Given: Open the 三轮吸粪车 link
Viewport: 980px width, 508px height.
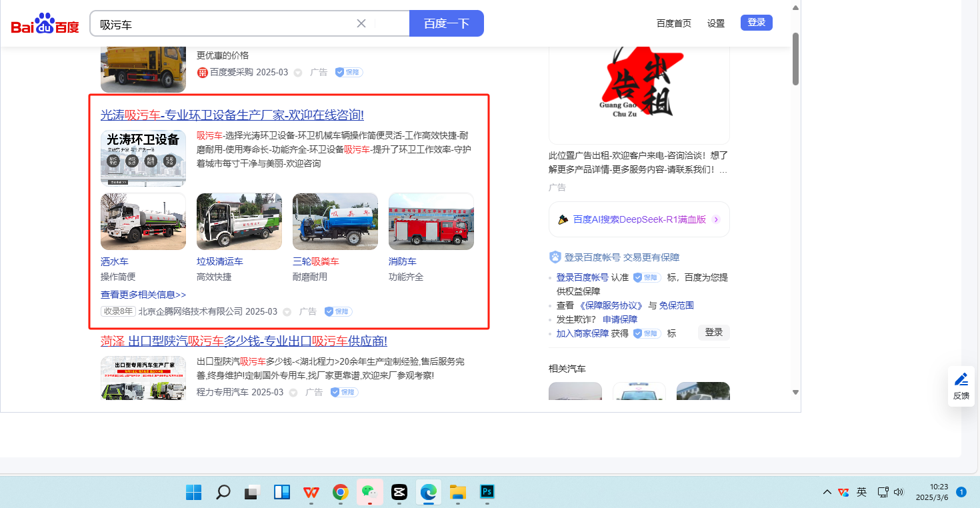Looking at the screenshot, I should 316,261.
